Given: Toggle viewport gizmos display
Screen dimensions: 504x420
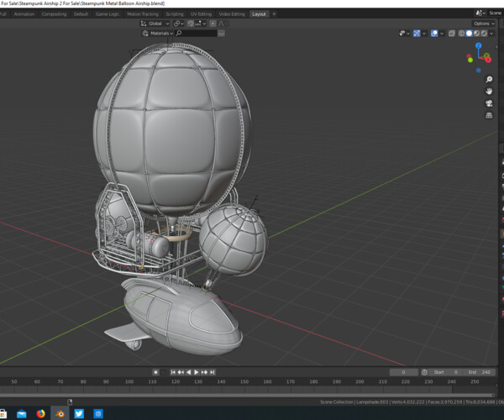Looking at the screenshot, I should pyautogui.click(x=417, y=34).
